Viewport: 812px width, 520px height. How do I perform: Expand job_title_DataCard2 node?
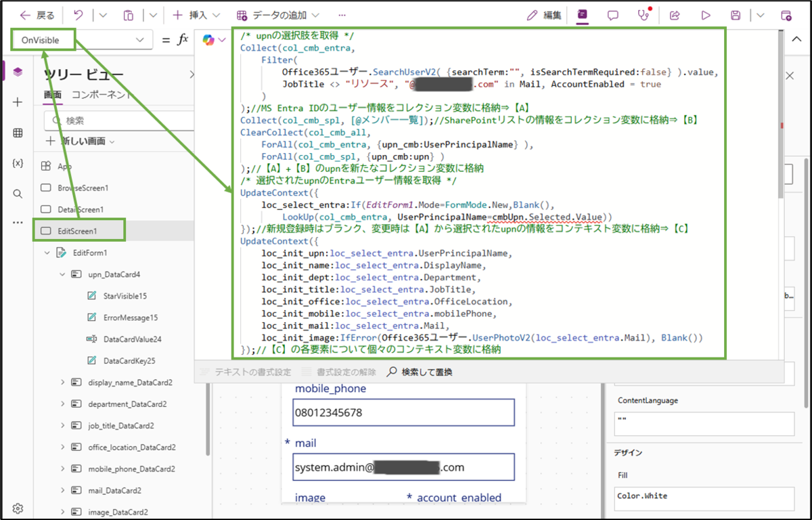[63, 426]
